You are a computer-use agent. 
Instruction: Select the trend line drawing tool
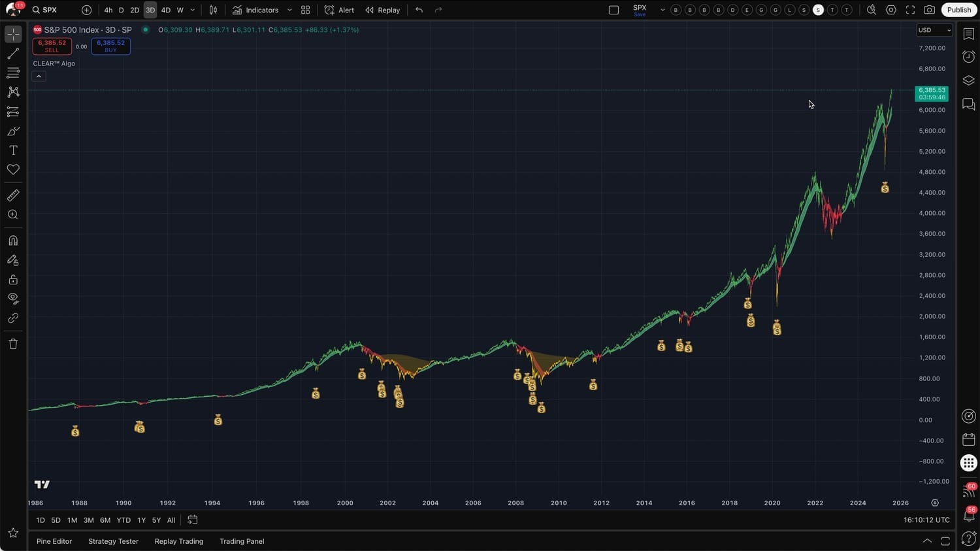tap(13, 54)
